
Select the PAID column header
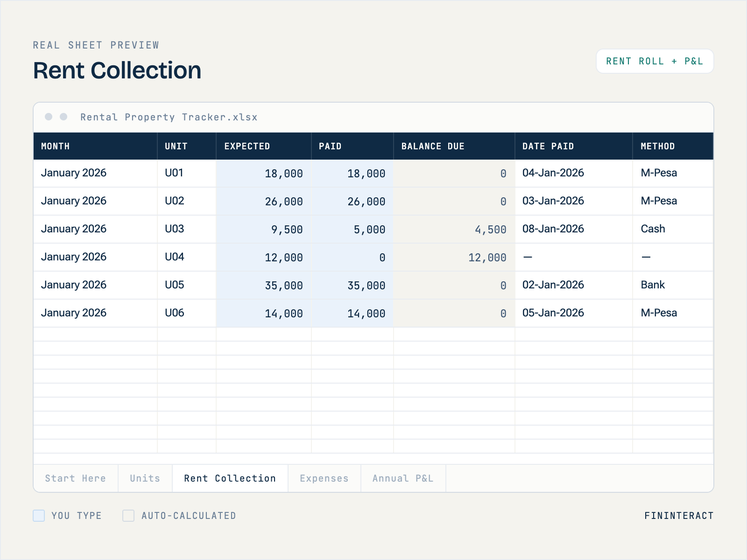(352, 146)
